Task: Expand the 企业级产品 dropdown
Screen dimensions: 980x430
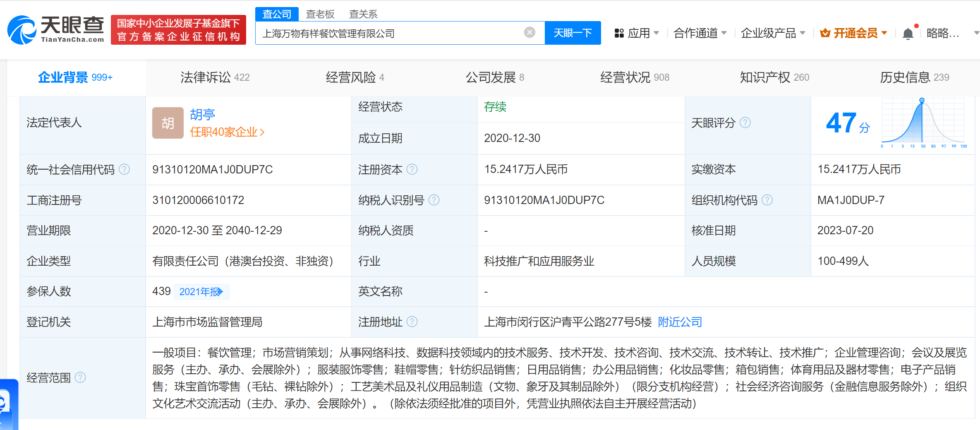Action: (773, 33)
